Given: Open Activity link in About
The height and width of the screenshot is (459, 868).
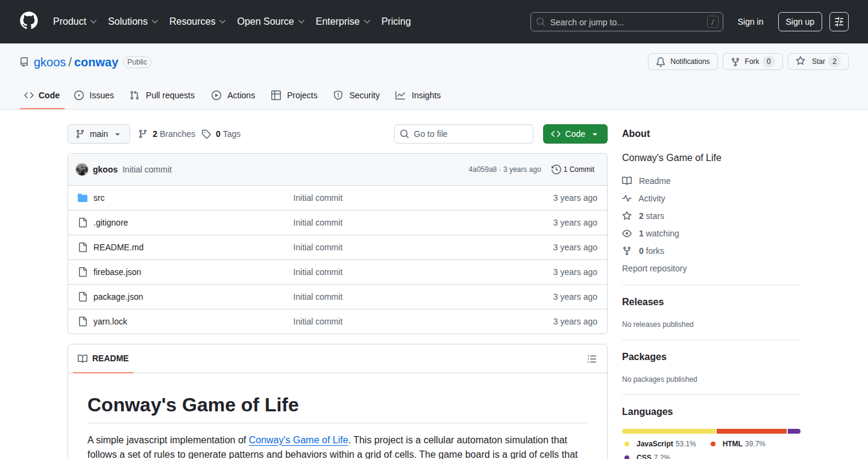Looking at the screenshot, I should (x=644, y=198).
